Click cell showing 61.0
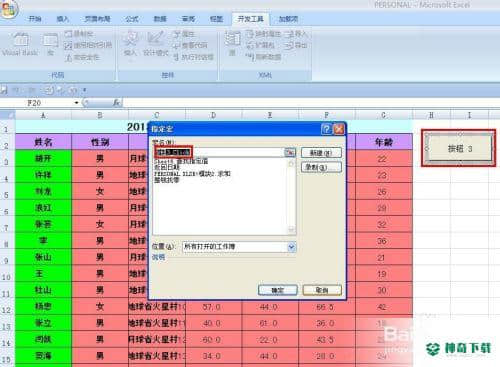Image resolution: width=500 pixels, height=367 pixels. point(270,323)
